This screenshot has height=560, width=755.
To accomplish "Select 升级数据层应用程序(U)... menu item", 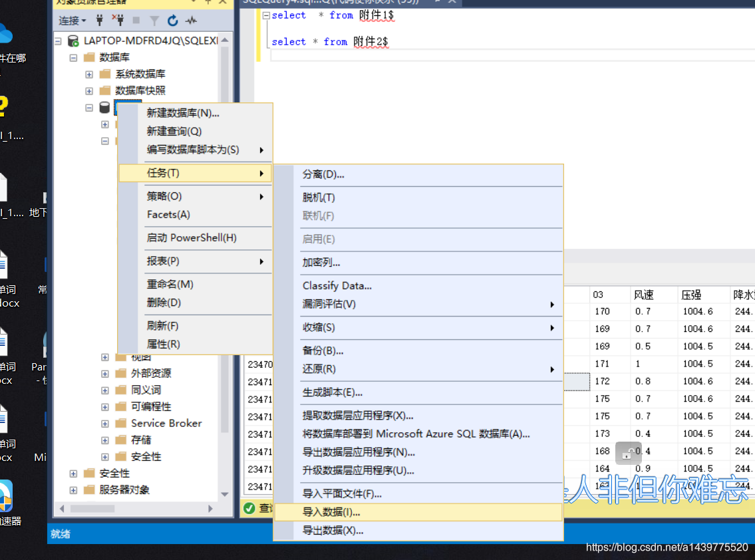I will pos(418,471).
